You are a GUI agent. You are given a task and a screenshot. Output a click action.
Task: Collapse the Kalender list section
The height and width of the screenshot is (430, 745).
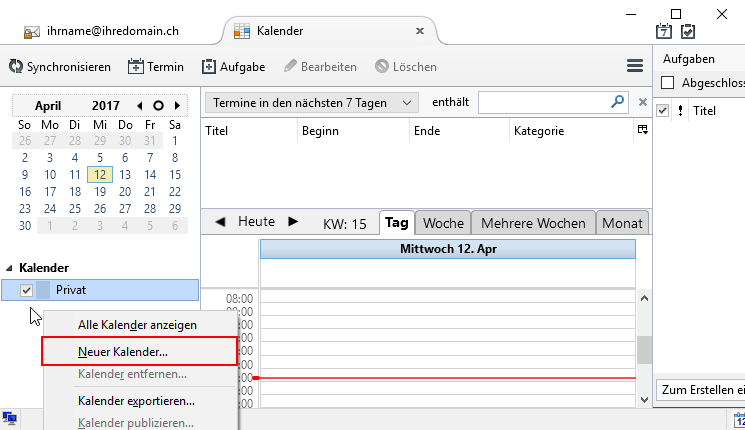(x=11, y=268)
